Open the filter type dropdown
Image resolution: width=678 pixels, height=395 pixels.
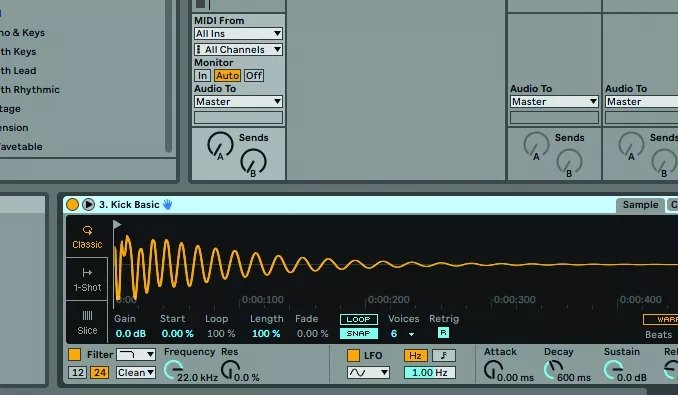tap(136, 355)
